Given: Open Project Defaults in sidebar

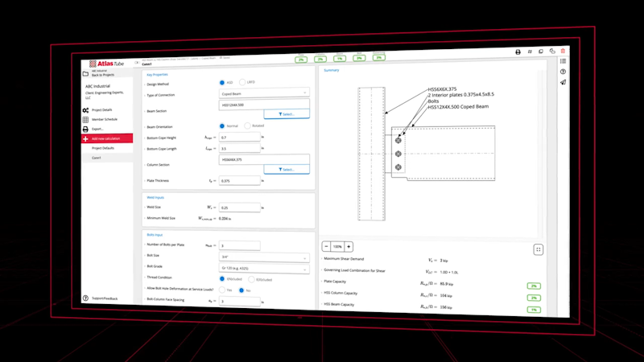Looking at the screenshot, I should tap(102, 148).
